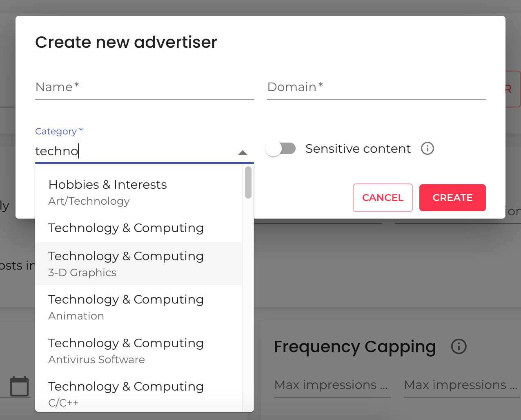521x420 pixels.
Task: Click the Frequency Capping info icon
Action: [459, 346]
